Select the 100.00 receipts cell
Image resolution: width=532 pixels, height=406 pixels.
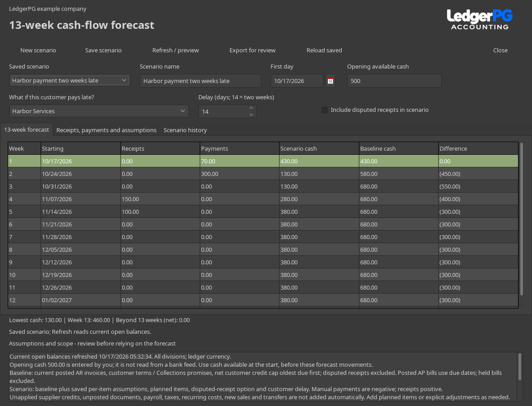coord(160,212)
